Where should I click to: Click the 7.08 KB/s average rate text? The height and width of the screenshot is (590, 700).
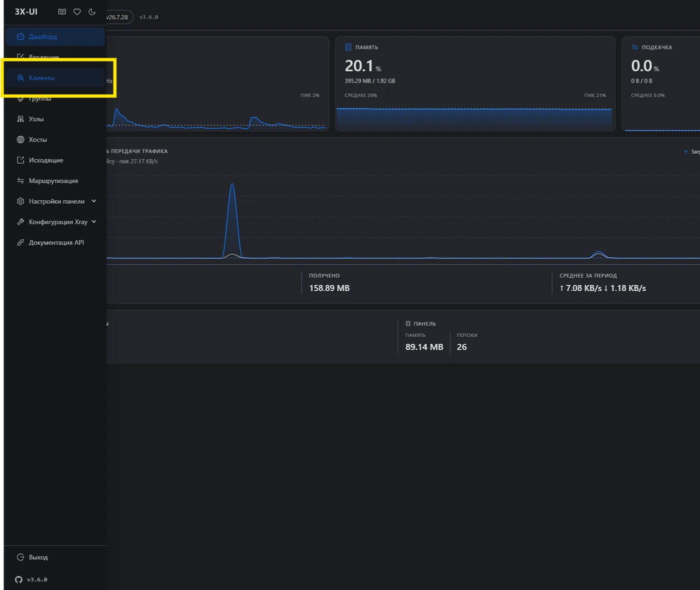(580, 288)
